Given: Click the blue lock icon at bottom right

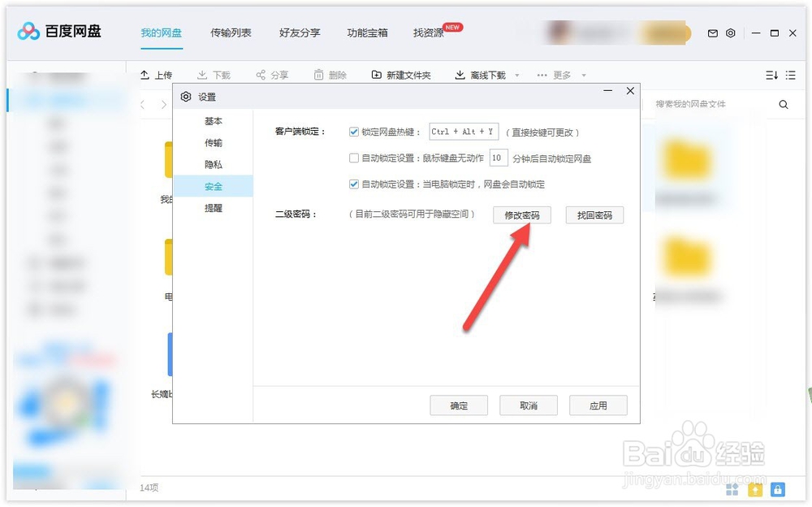Looking at the screenshot, I should [778, 489].
